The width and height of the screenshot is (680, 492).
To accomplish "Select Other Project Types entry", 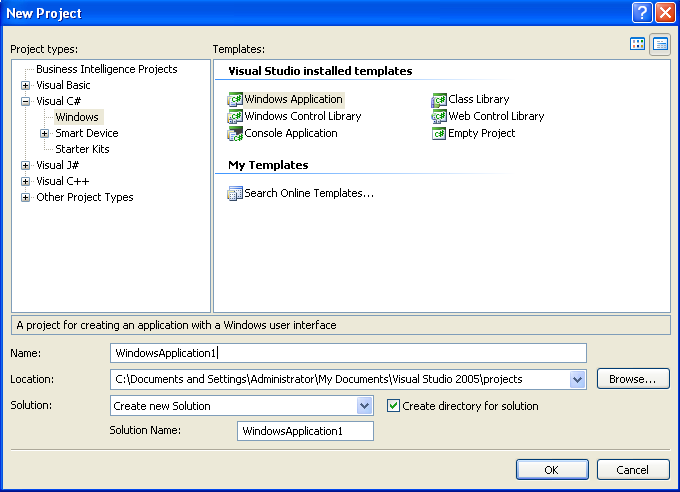I will coord(85,198).
